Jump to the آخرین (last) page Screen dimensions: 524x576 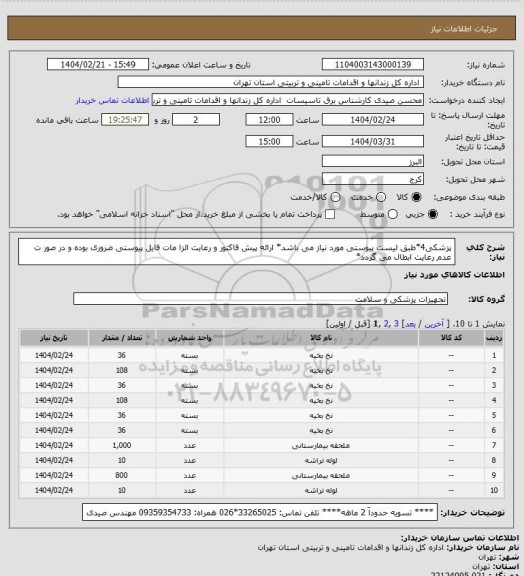[434, 324]
